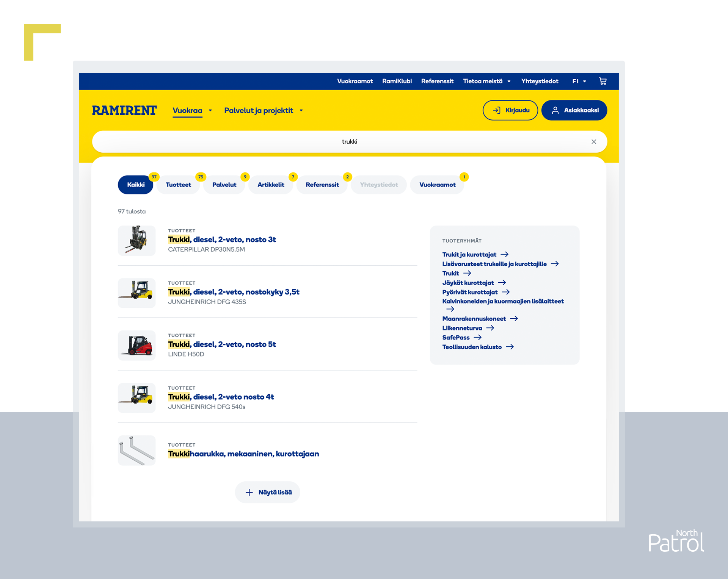Click the search field containing trukki
Image resolution: width=728 pixels, height=579 pixels.
[x=349, y=142]
